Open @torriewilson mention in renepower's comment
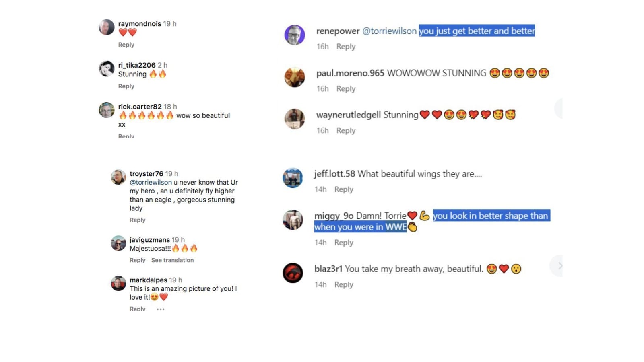 point(389,31)
